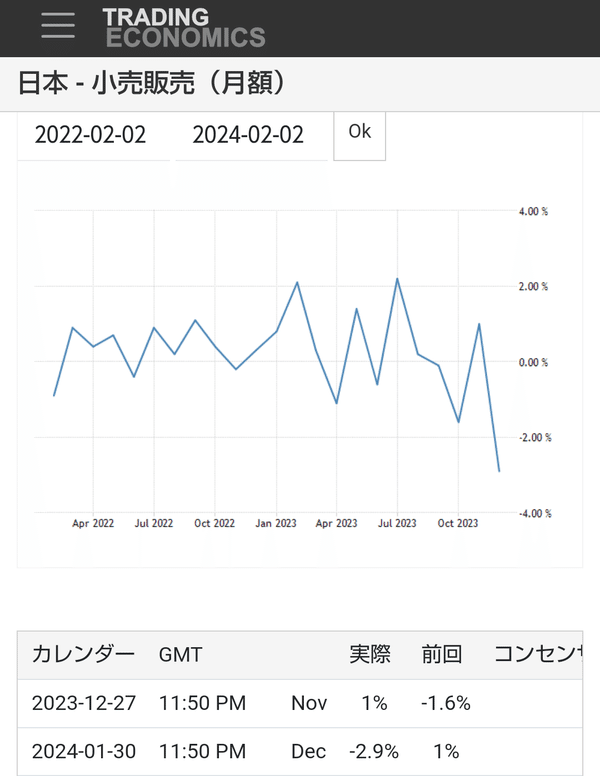Click the 2.00 % gridline label
This screenshot has width=600, height=776.
pyautogui.click(x=533, y=287)
